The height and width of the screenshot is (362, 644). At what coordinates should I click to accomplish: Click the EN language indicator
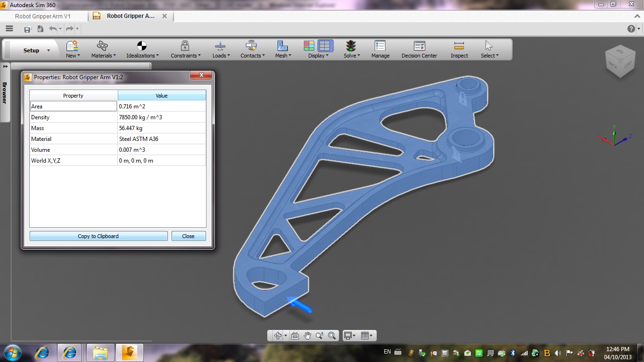coord(387,352)
